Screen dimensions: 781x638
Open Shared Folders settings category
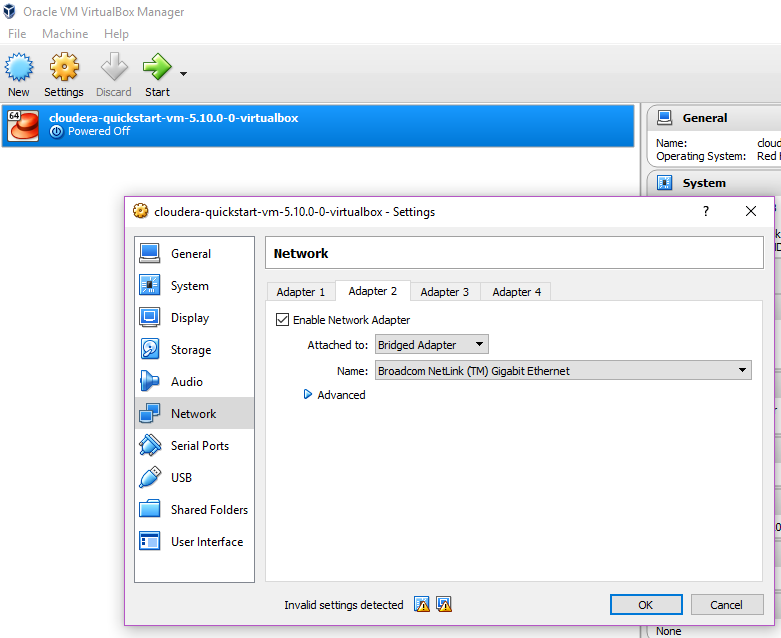point(208,510)
